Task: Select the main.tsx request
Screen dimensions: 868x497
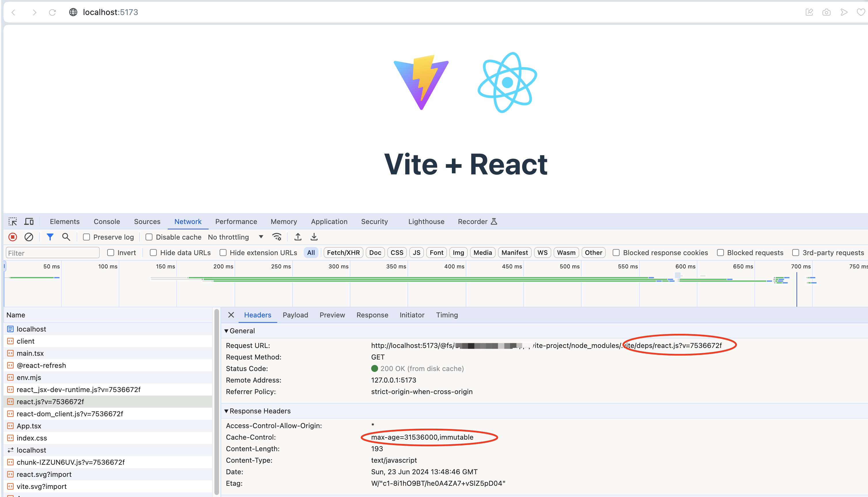Action: coord(108,353)
